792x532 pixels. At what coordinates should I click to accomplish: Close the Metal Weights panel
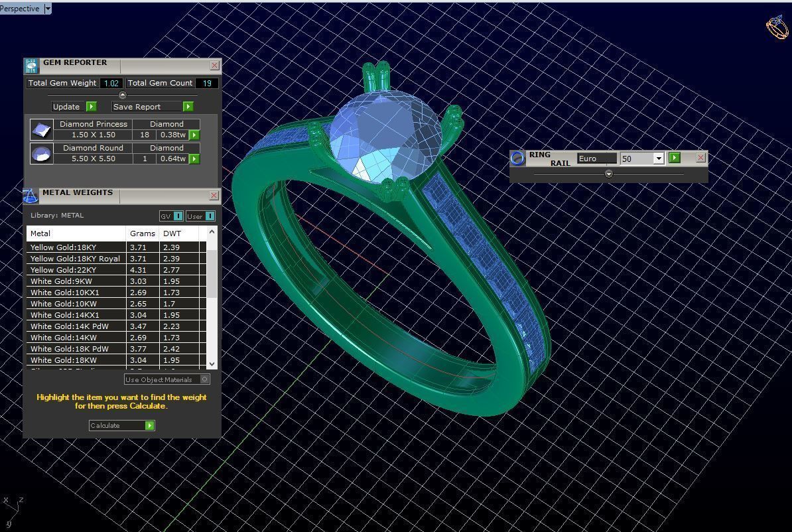pos(214,195)
